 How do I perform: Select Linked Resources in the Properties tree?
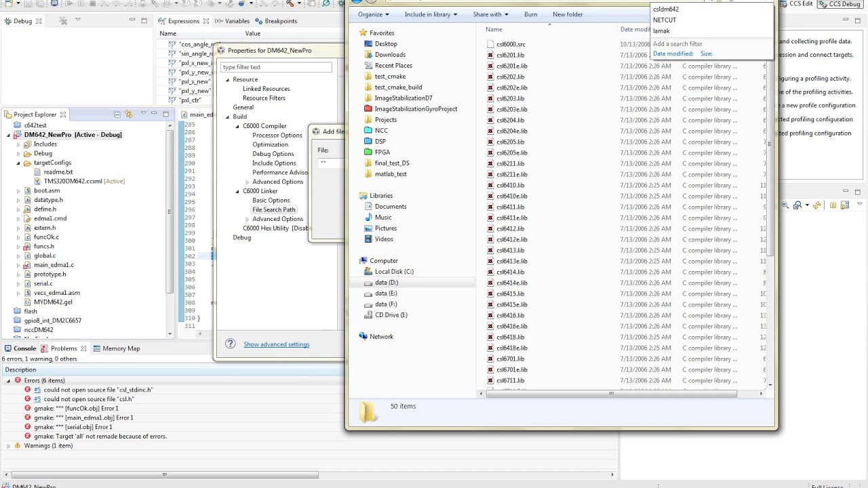266,89
